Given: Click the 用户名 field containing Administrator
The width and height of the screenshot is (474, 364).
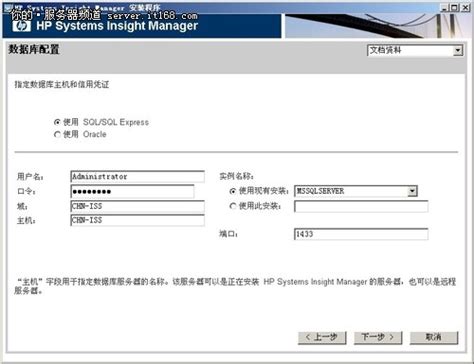Looking at the screenshot, I should 137,177.
